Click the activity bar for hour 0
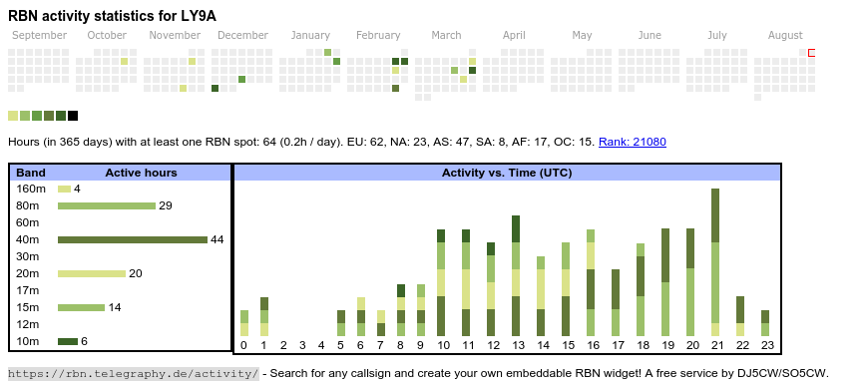The height and width of the screenshot is (389, 868). (x=244, y=323)
